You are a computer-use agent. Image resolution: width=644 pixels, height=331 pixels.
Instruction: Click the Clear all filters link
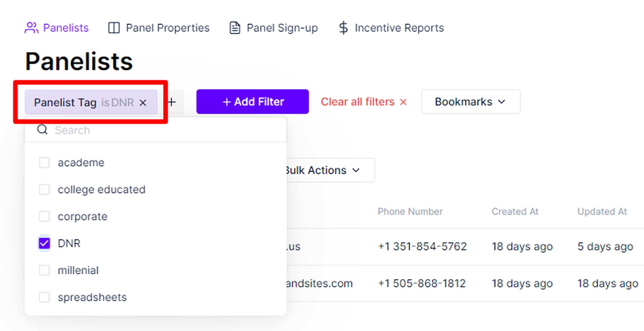(x=357, y=102)
